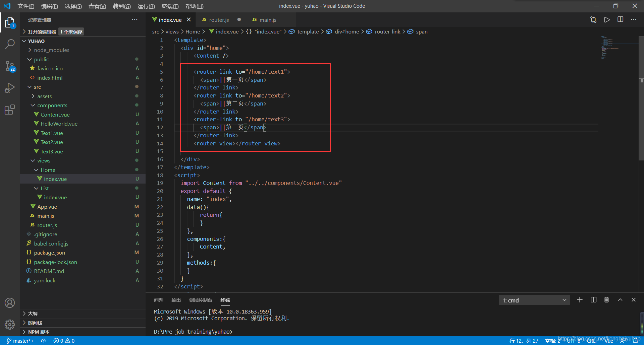Open the Explorer view in activity bar
Image resolution: width=644 pixels, height=345 pixels.
[x=10, y=23]
